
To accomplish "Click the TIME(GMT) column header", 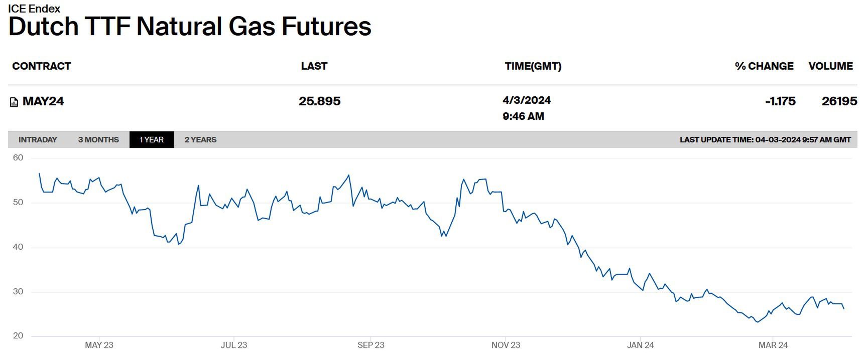I will (x=533, y=66).
